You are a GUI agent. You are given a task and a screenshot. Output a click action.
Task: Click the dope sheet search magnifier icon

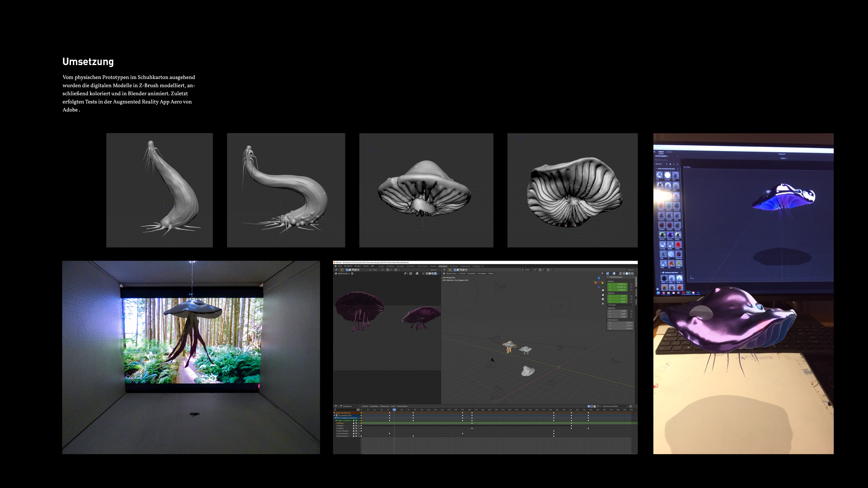point(335,410)
